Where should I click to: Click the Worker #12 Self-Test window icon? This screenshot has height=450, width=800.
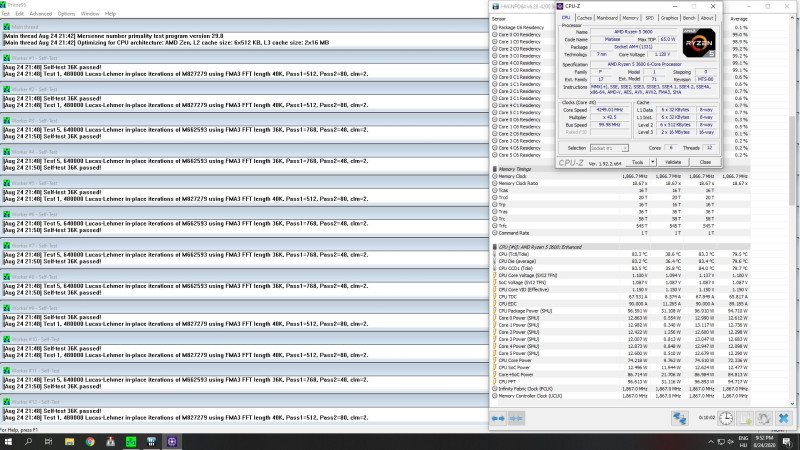[x=6, y=402]
